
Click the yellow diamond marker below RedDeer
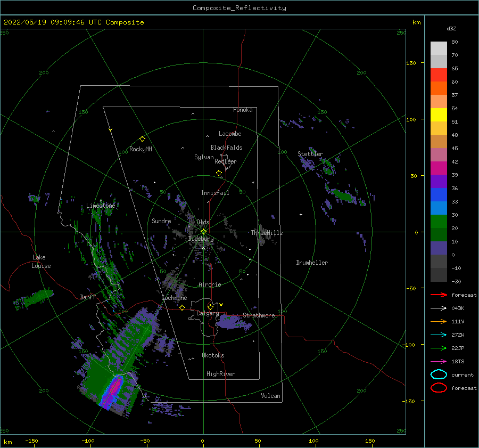[x=219, y=173]
